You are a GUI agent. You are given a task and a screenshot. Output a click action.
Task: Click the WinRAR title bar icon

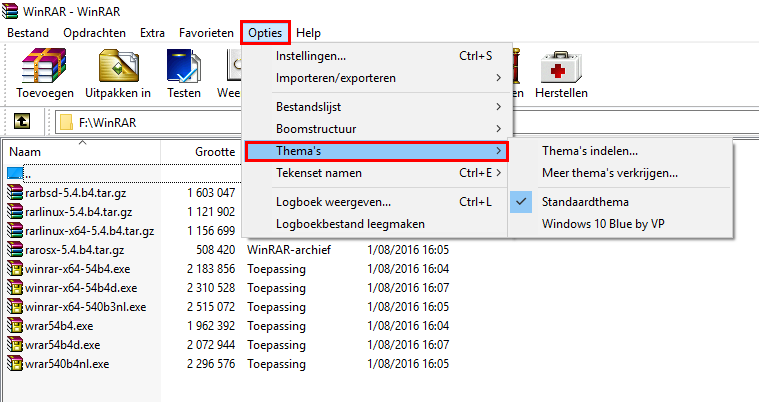tap(10, 11)
